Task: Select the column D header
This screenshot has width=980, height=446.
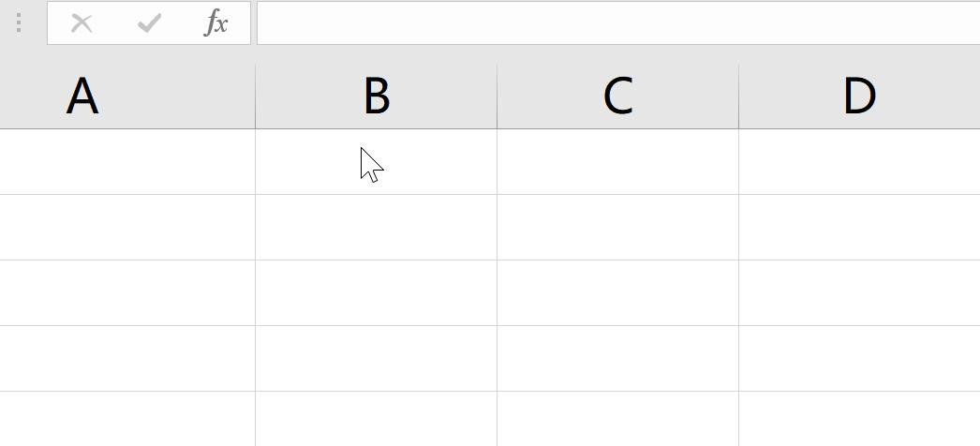Action: pyautogui.click(x=858, y=97)
